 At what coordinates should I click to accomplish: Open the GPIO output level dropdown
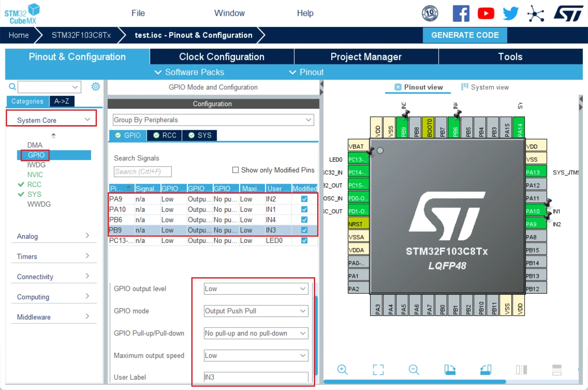pos(256,289)
